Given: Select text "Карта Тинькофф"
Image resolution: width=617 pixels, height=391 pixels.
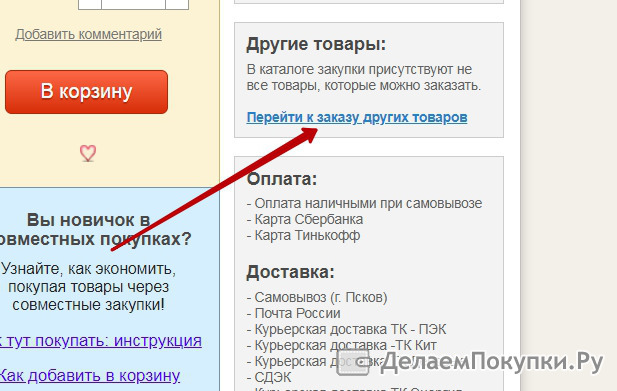Looking at the screenshot, I should coord(307,235).
